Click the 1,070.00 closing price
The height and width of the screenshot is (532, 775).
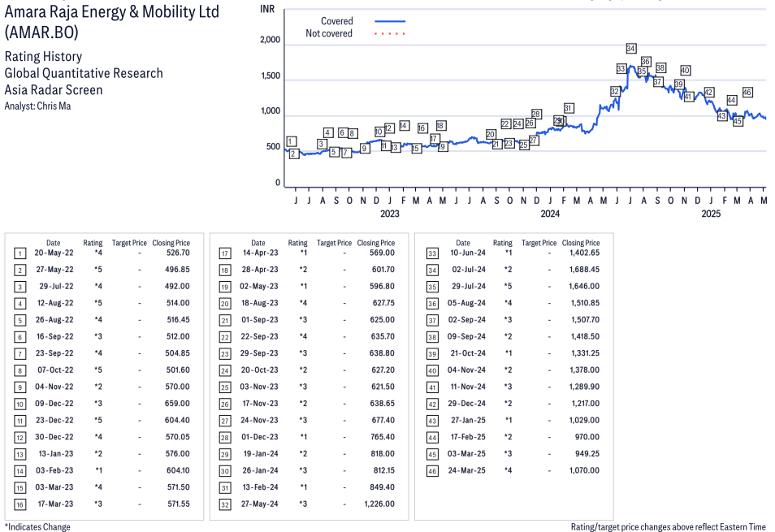pos(584,471)
